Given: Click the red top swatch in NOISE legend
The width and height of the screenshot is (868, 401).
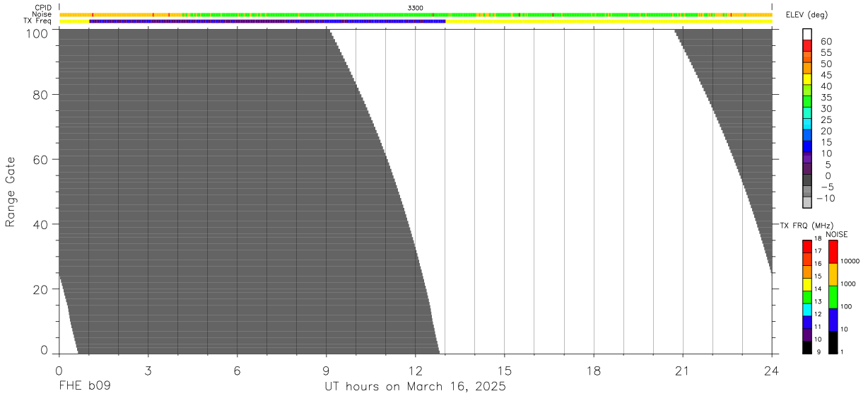Looking at the screenshot, I should [833, 251].
